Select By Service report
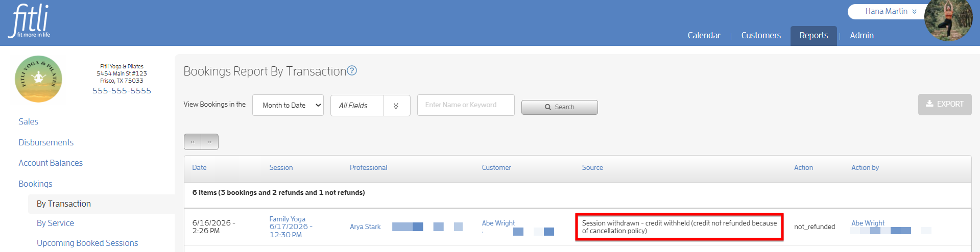The height and width of the screenshot is (252, 980). [x=55, y=223]
